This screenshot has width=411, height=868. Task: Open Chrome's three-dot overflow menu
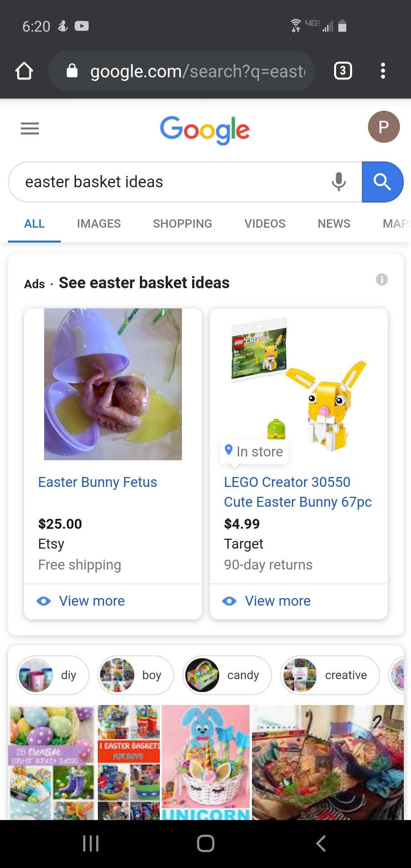[383, 71]
